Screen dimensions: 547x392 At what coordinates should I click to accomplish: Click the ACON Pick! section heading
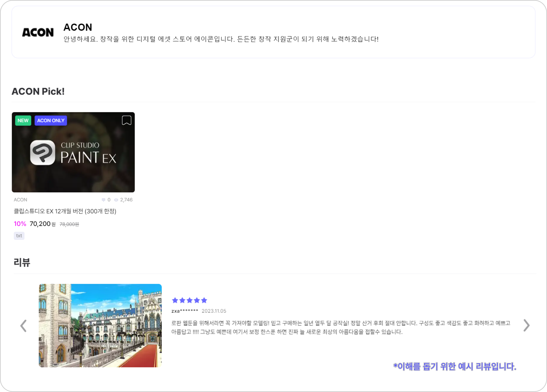coord(38,91)
